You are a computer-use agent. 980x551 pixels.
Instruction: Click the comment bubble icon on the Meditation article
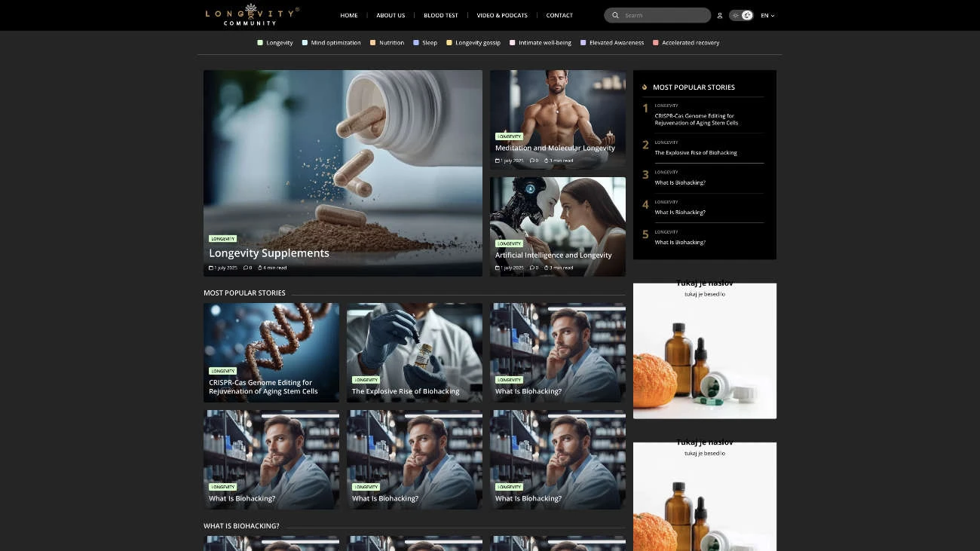[532, 161]
